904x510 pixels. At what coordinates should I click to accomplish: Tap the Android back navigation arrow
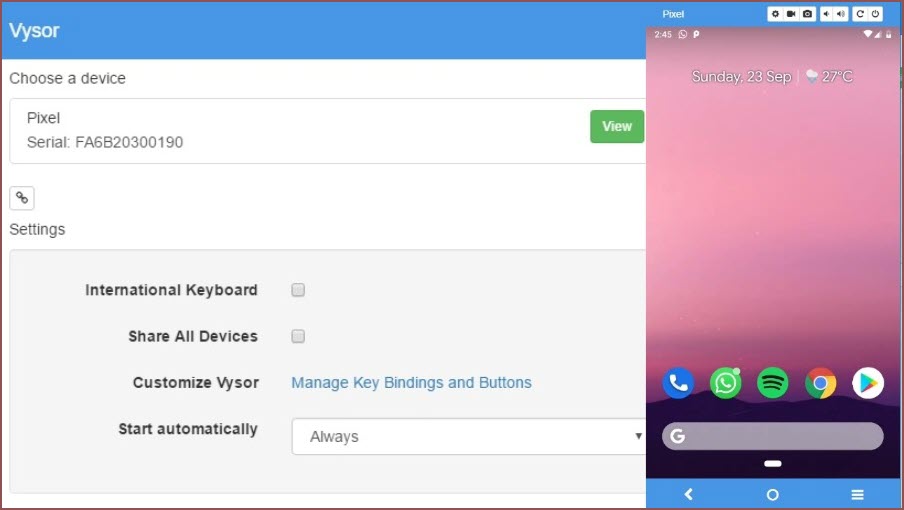pyautogui.click(x=688, y=494)
